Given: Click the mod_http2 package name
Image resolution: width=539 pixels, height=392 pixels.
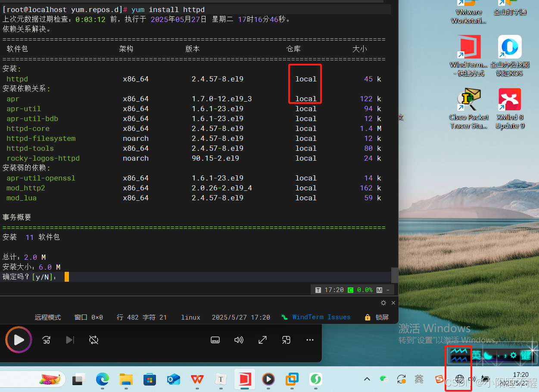Looking at the screenshot, I should pos(26,188).
